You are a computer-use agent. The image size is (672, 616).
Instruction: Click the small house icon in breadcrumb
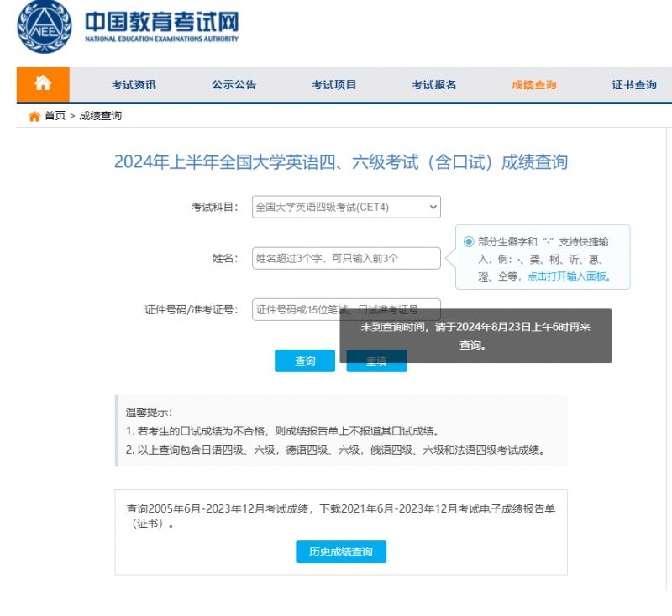point(34,116)
